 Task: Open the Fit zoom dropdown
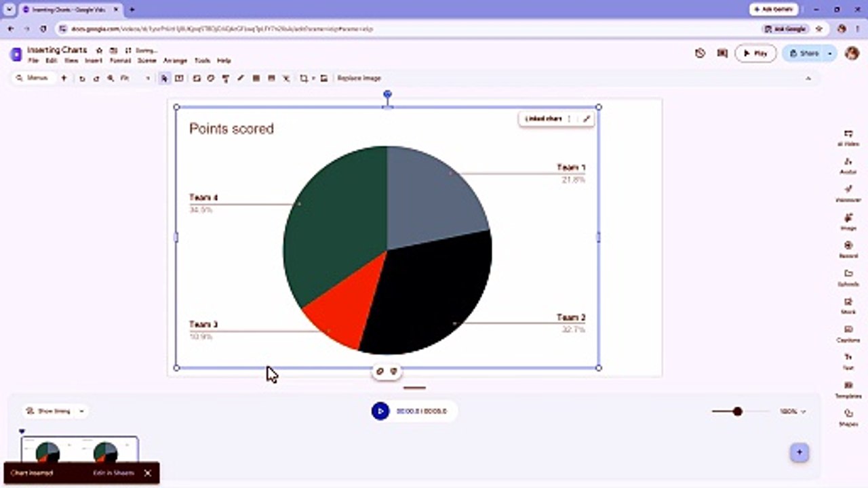[135, 79]
